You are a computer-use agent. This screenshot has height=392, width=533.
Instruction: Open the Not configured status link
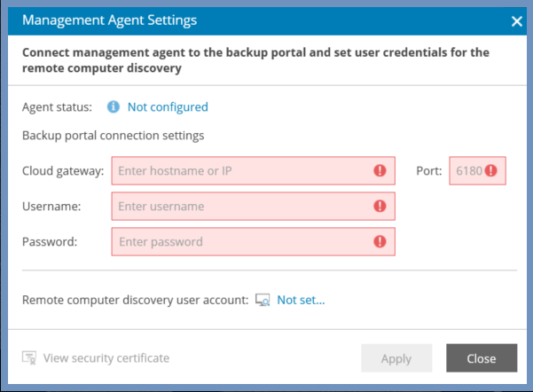click(x=168, y=107)
